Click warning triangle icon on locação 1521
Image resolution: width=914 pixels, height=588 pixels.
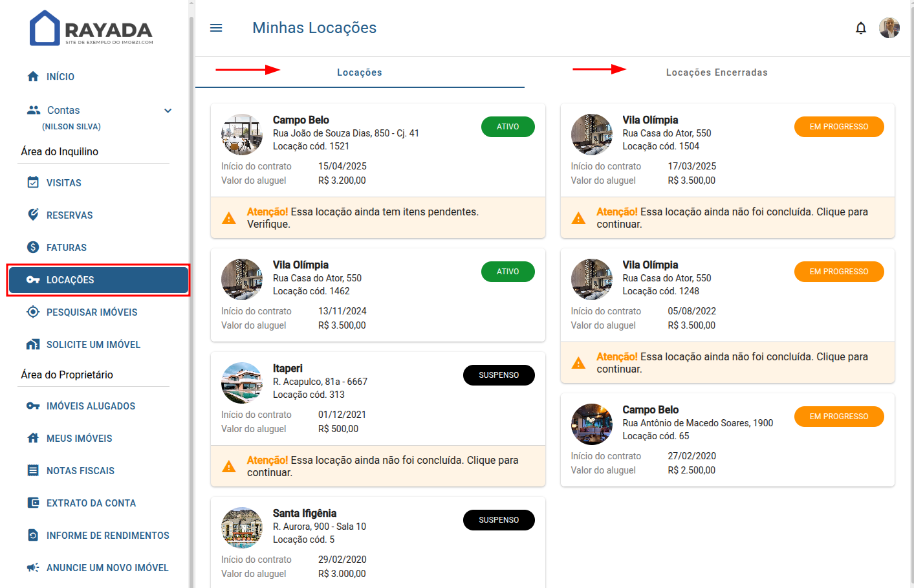229,218
